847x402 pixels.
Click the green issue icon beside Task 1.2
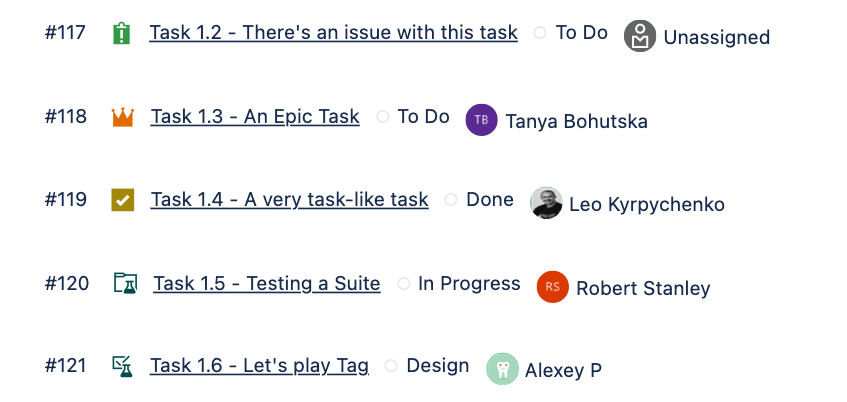coord(122,34)
